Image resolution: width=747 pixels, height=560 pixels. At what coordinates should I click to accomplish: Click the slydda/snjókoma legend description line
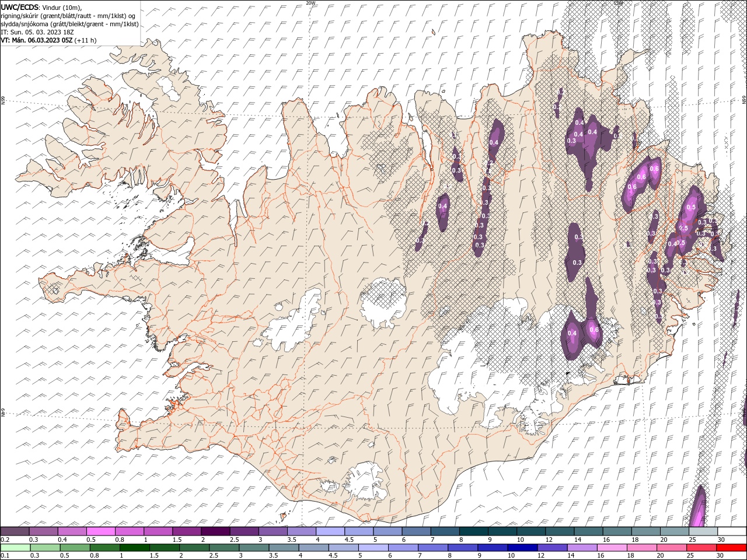click(x=69, y=24)
